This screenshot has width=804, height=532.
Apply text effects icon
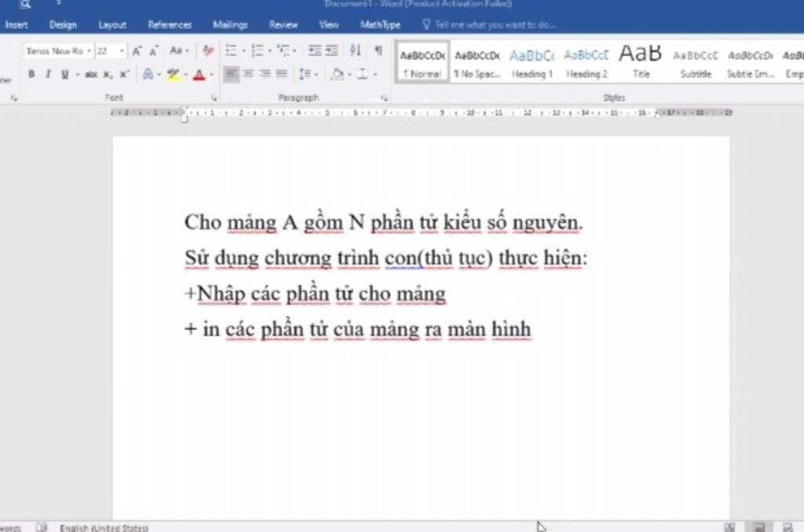(148, 75)
